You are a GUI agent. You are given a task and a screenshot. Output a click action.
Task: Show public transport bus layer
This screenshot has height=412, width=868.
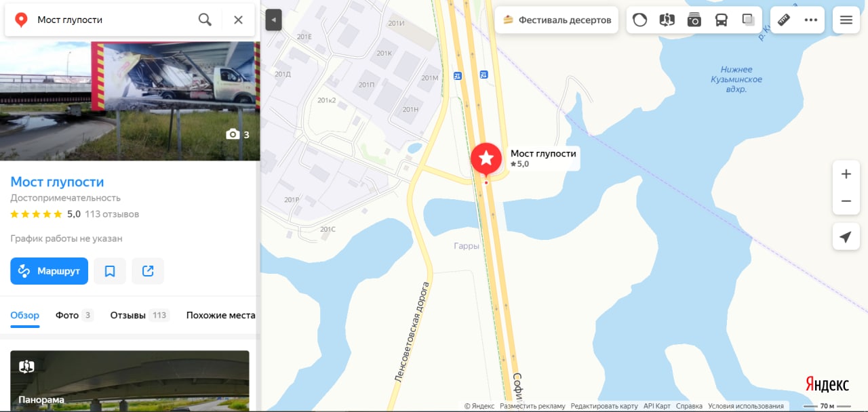(721, 20)
